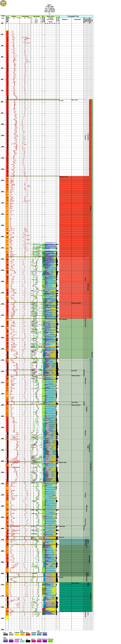Select the 'Winfield Limestone' formation label
Screen dimensions: 121x644
(x=76, y=303)
